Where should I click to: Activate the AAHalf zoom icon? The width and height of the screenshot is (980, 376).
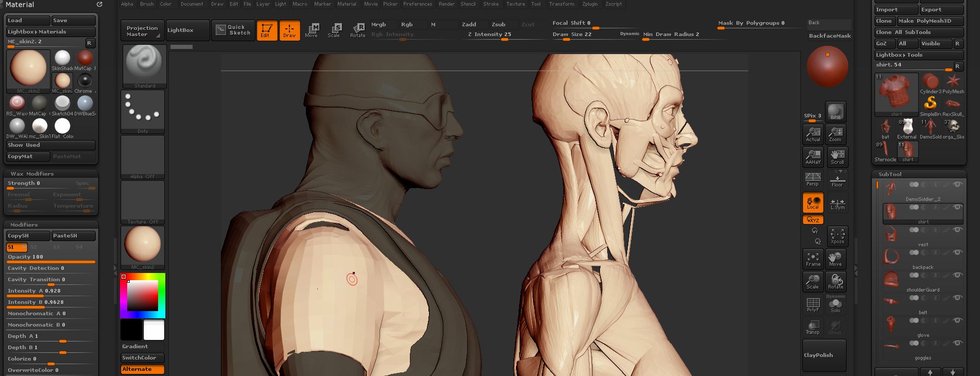coord(813,157)
